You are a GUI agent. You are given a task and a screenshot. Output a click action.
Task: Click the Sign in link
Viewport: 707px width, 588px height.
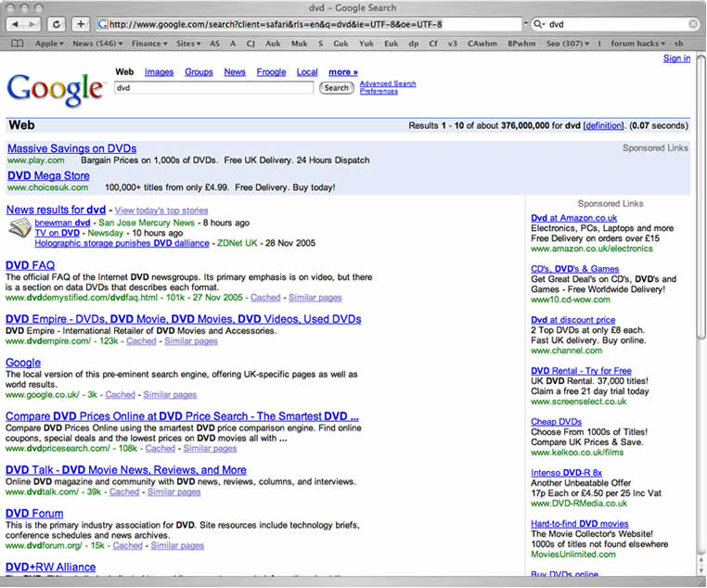[x=676, y=58]
